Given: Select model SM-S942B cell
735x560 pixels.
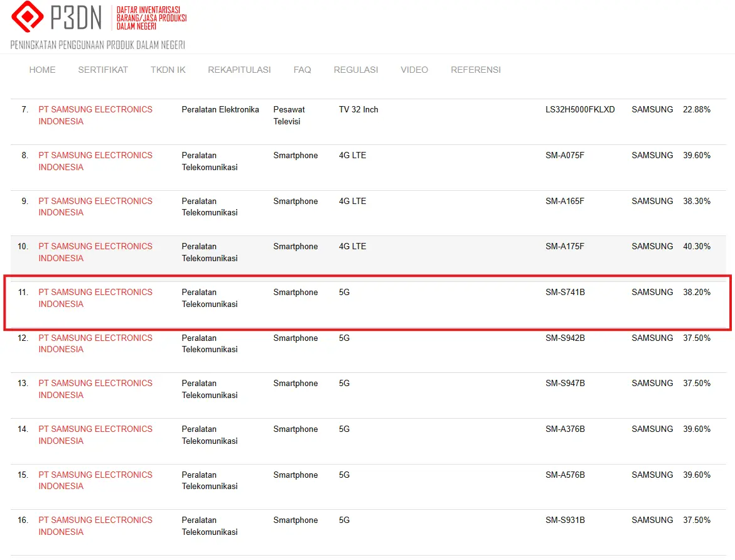Looking at the screenshot, I should [565, 338].
